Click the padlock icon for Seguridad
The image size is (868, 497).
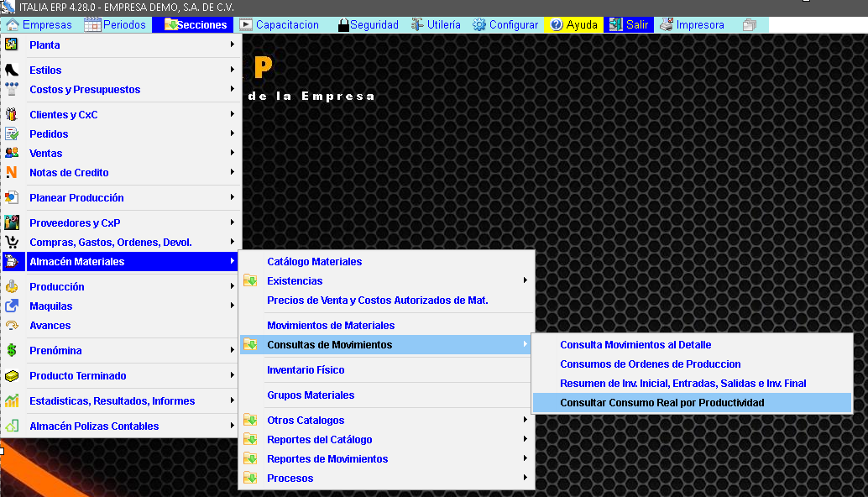pos(343,25)
